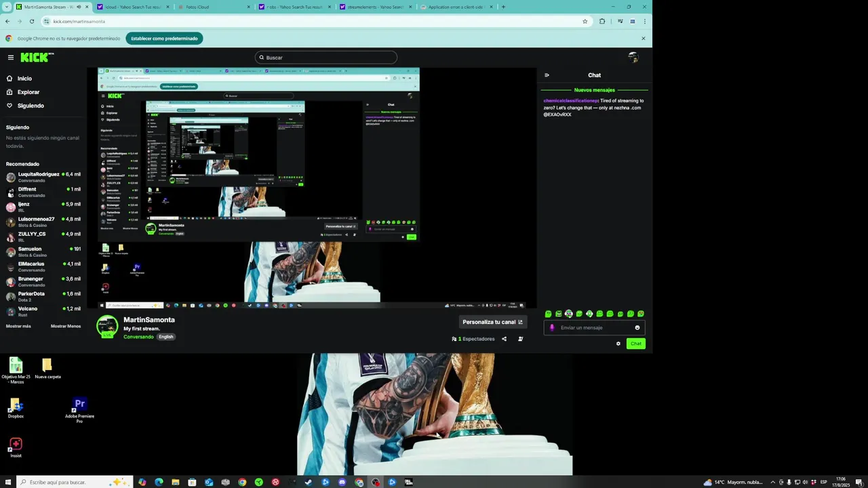Insert the angry square green emote

(559, 314)
